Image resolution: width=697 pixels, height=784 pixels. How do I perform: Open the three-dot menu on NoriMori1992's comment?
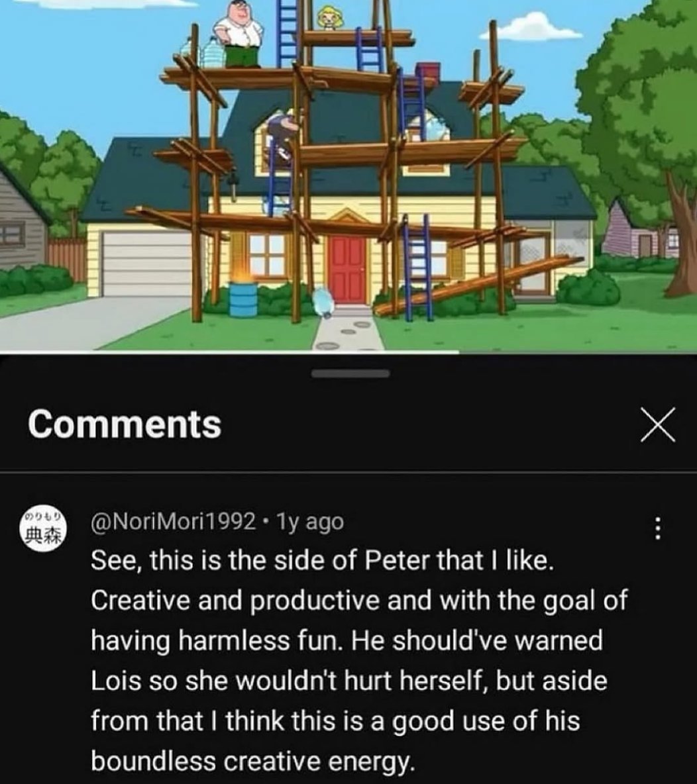pyautogui.click(x=658, y=528)
